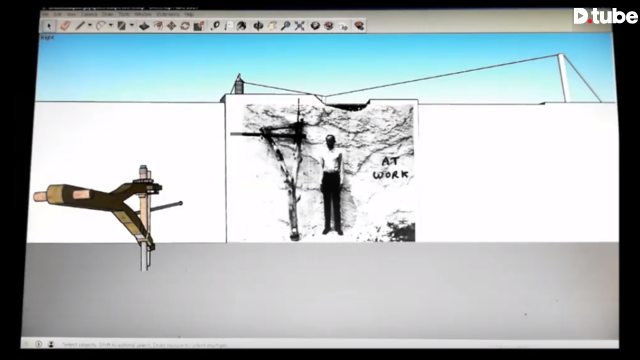Screen dimensions: 640x360
Task: Open the Edit menu
Action: pyautogui.click(x=58, y=14)
